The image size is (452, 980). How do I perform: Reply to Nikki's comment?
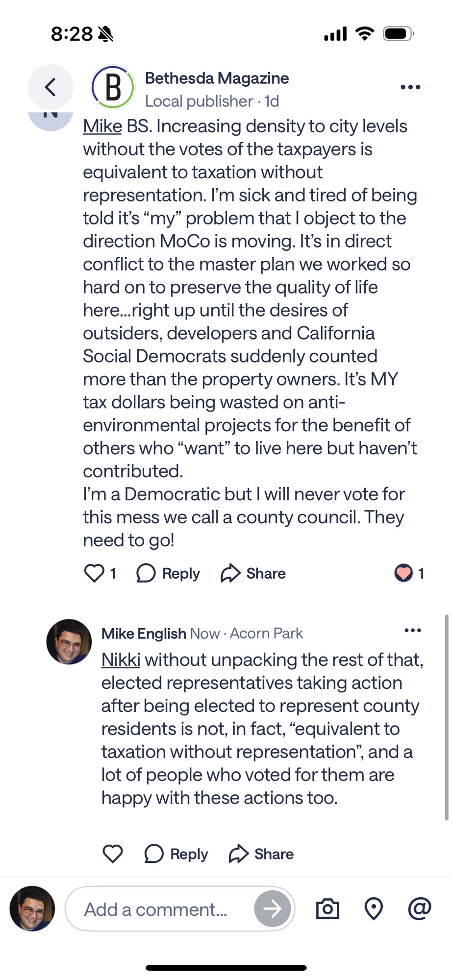coord(168,573)
